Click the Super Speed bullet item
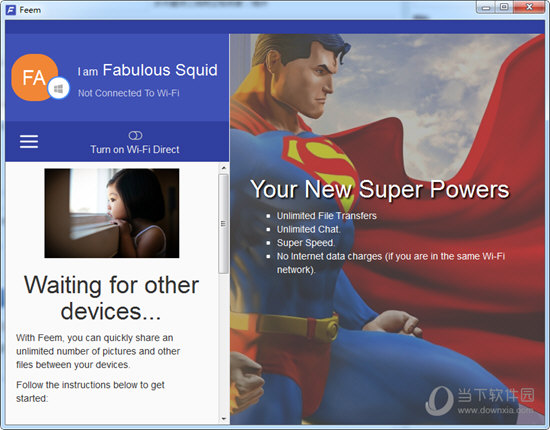550x430 pixels. [306, 243]
